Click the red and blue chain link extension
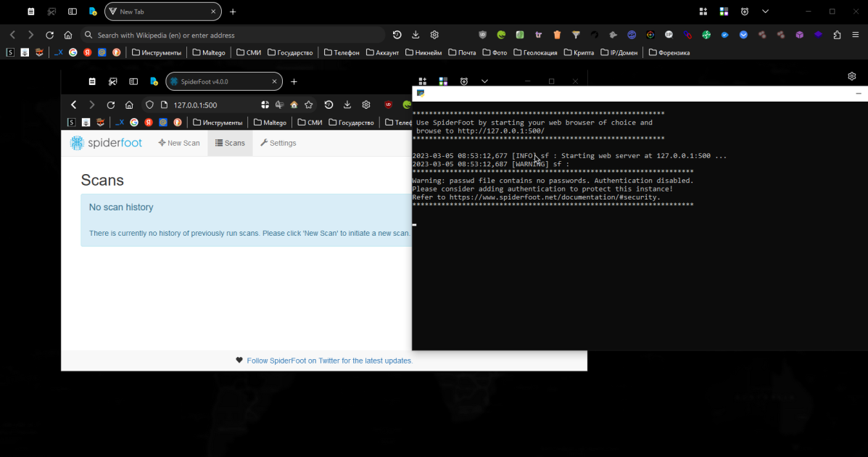This screenshot has width=868, height=457. coord(687,35)
